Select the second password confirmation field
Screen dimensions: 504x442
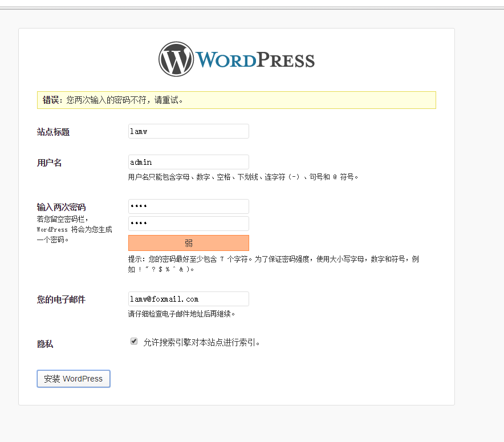[x=188, y=224]
